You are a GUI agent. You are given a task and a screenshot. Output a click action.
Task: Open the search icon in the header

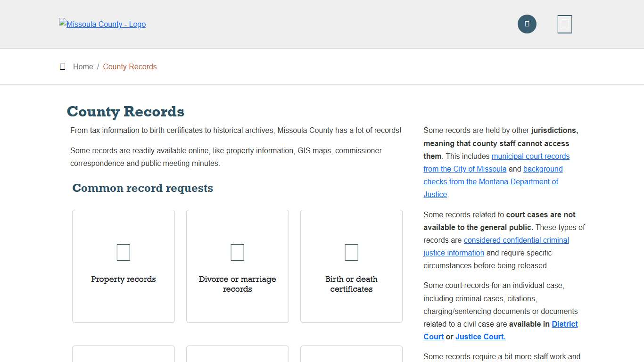tap(527, 24)
